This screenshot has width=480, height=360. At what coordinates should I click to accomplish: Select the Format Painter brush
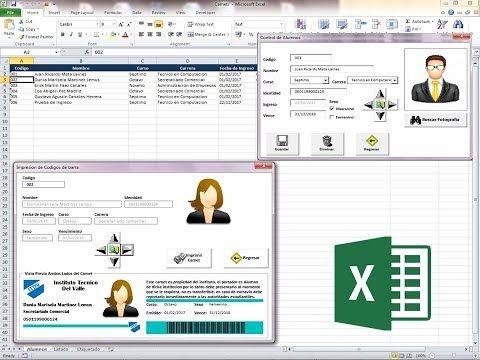click(22, 37)
